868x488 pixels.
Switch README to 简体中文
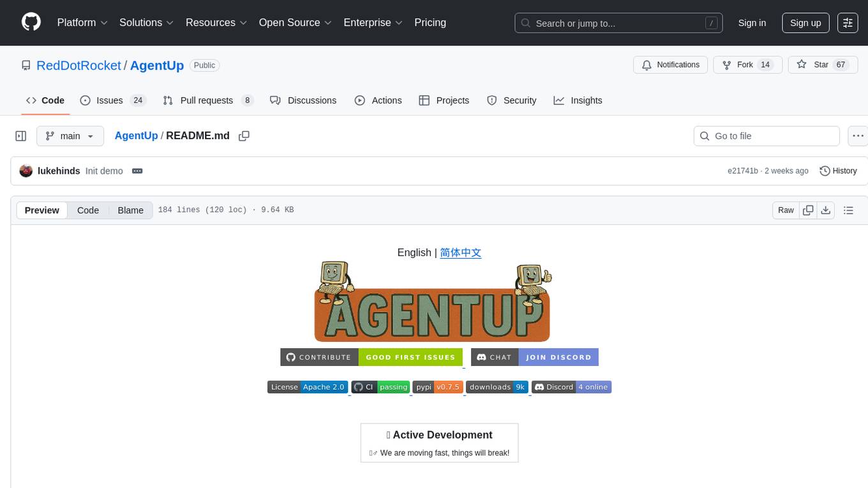(x=461, y=252)
